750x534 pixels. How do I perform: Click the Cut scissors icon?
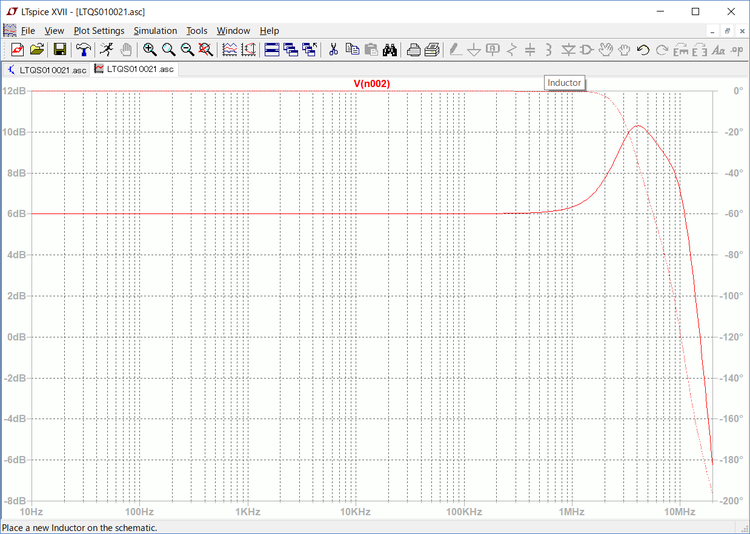[x=334, y=49]
